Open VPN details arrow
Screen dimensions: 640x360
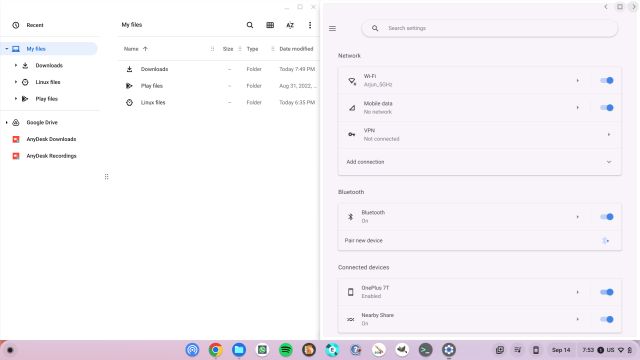(609, 135)
